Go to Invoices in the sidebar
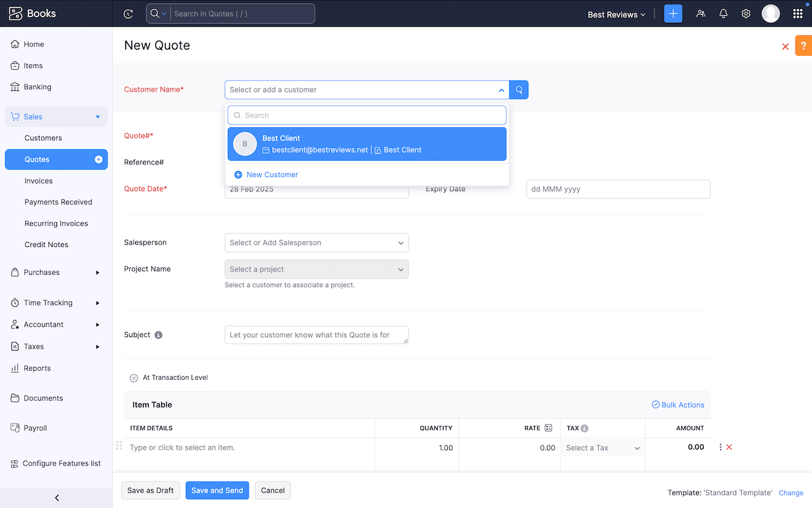The height and width of the screenshot is (508, 812). pyautogui.click(x=39, y=181)
